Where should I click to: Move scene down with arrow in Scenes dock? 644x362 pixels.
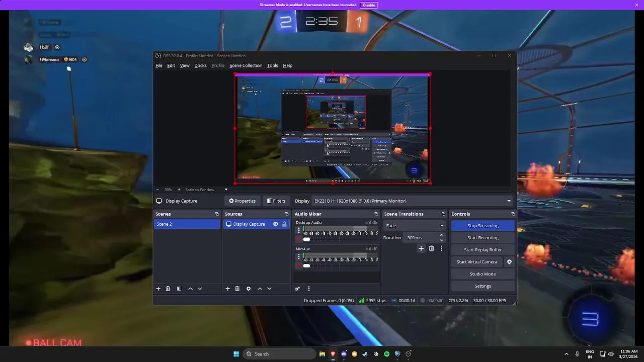200,289
